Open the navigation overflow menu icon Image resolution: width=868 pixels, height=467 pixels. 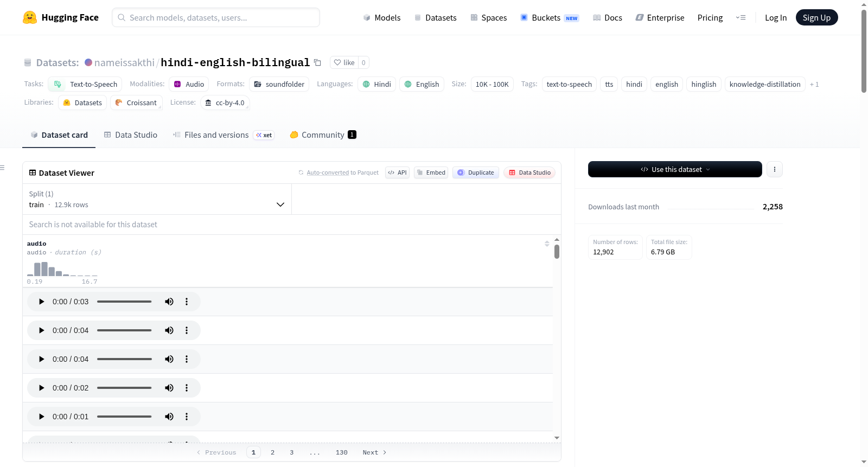741,17
